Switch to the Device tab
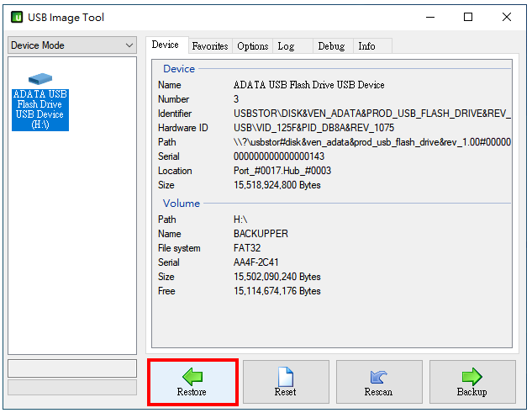 click(x=166, y=45)
